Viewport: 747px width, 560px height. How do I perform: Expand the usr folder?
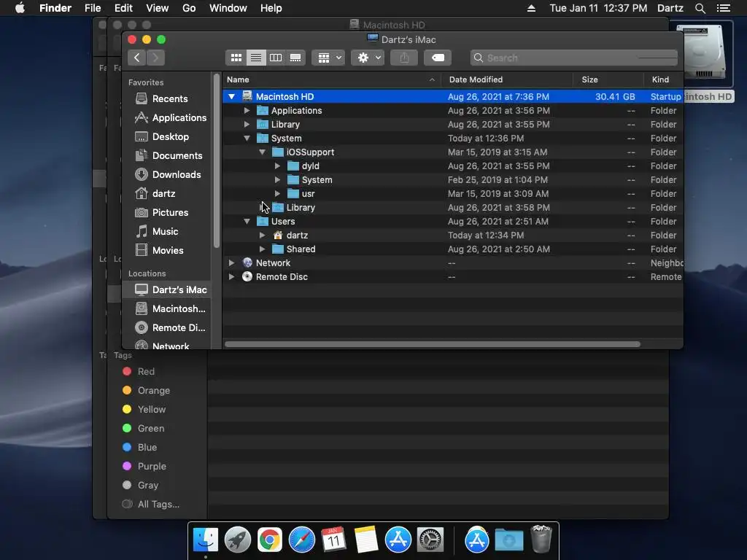click(x=277, y=193)
